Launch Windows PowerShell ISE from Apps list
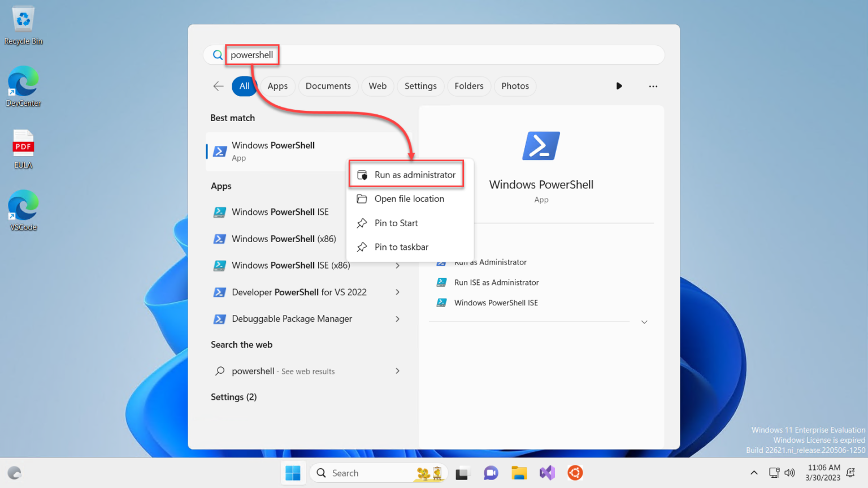 [x=280, y=211]
